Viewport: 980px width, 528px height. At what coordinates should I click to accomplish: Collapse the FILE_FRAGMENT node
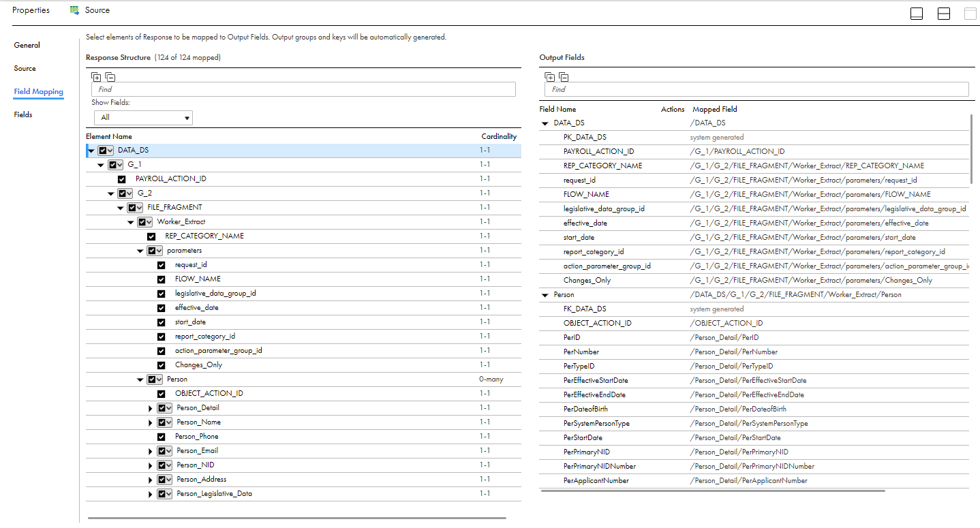coord(121,208)
